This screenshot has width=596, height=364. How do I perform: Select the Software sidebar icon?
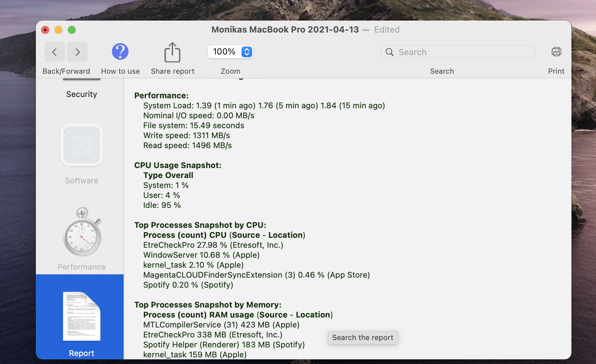click(x=82, y=145)
